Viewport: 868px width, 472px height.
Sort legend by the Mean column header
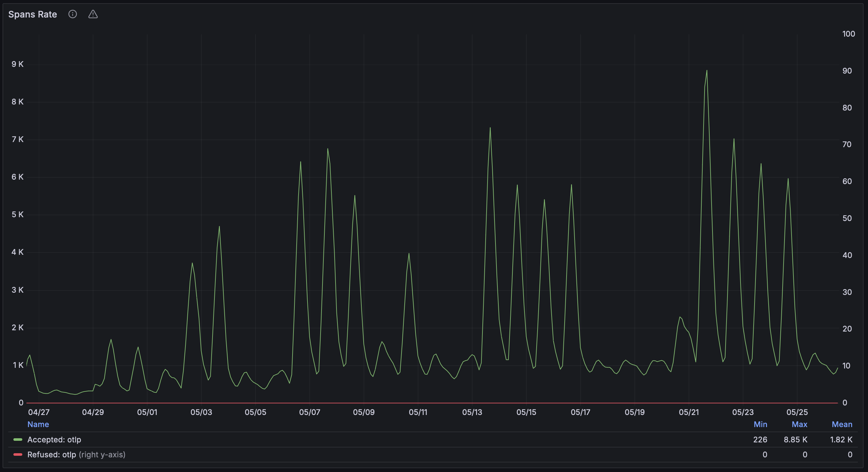click(842, 425)
